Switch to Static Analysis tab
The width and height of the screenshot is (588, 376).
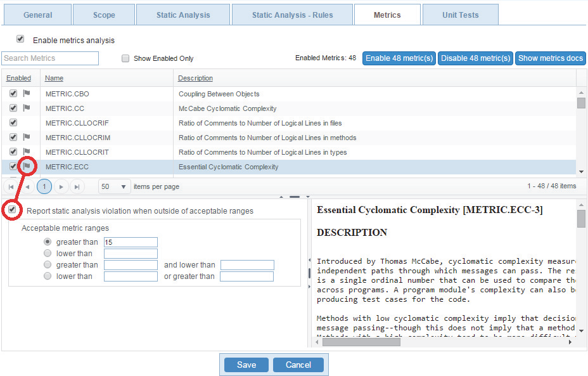click(x=183, y=15)
